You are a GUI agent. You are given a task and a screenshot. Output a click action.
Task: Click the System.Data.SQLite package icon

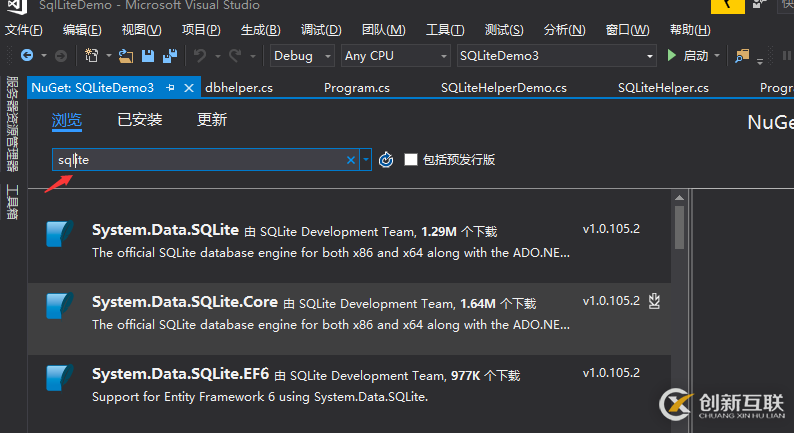[x=60, y=234]
